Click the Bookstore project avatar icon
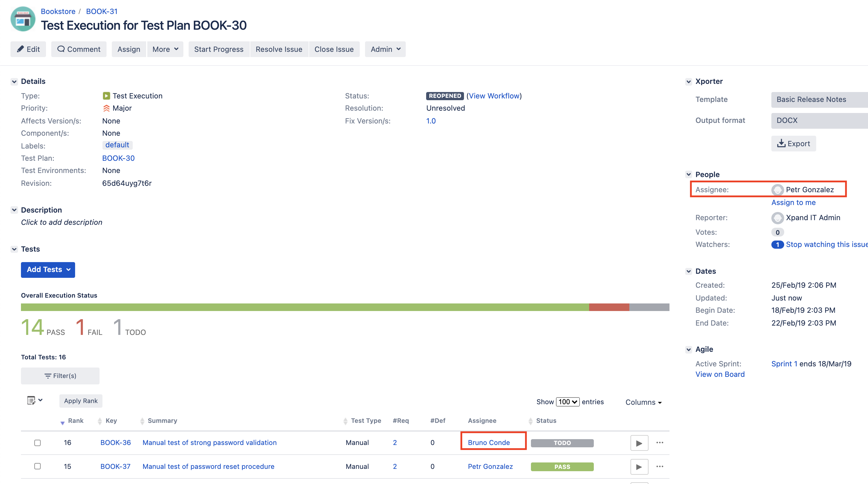 point(23,19)
